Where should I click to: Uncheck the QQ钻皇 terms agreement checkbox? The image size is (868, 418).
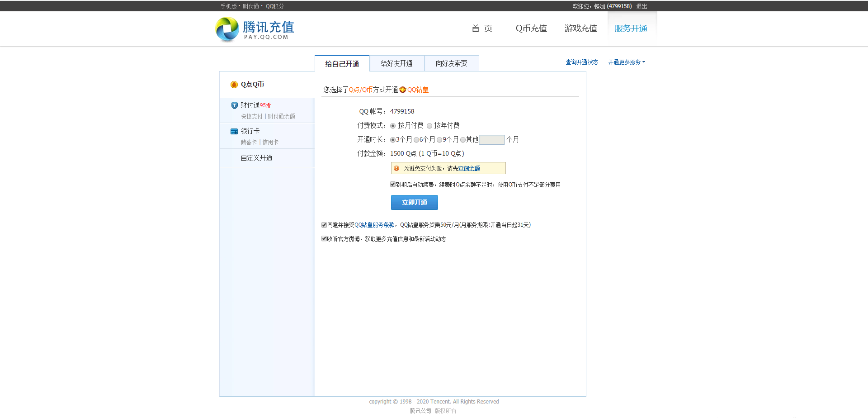coord(324,224)
